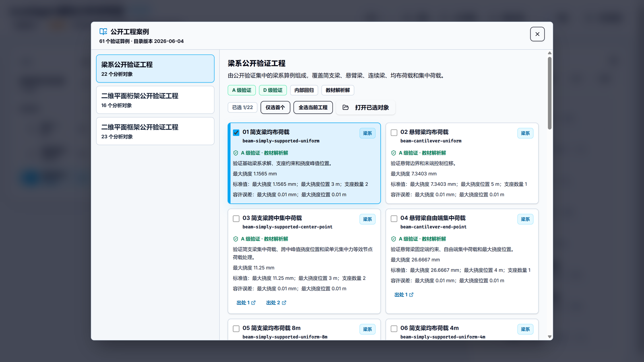Click the scrollbar down arrow

(549, 337)
